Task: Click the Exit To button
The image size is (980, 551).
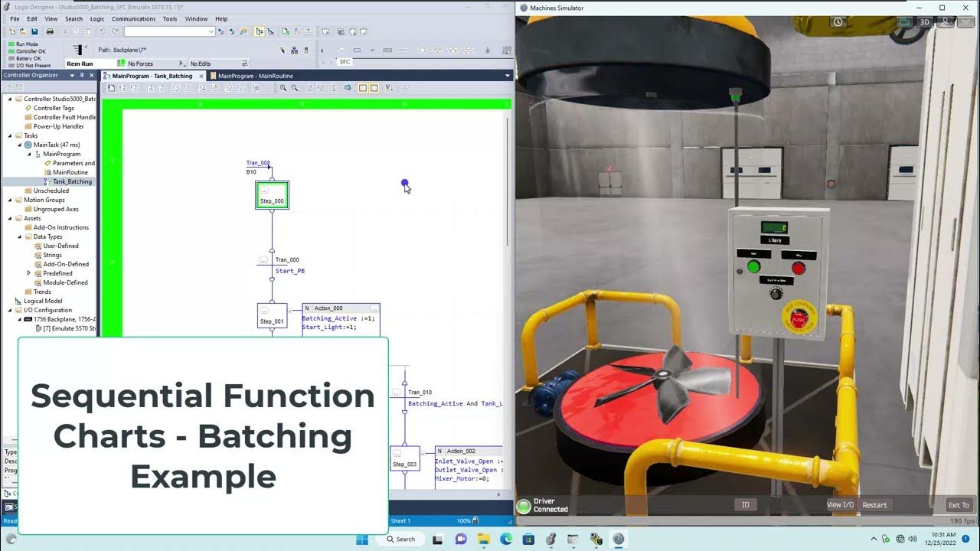Action: [959, 505]
